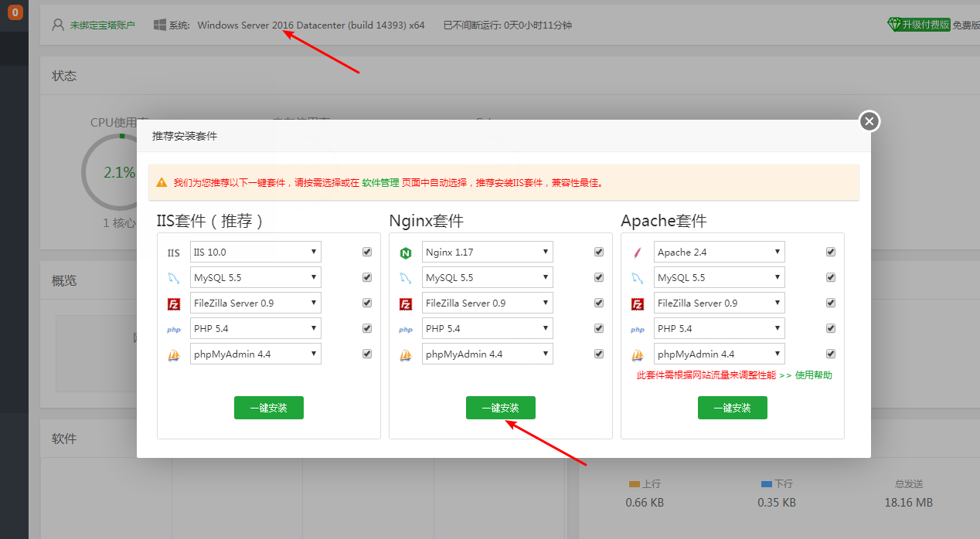The width and height of the screenshot is (980, 539).
Task: Click the 状态 panel heading
Action: (64, 76)
